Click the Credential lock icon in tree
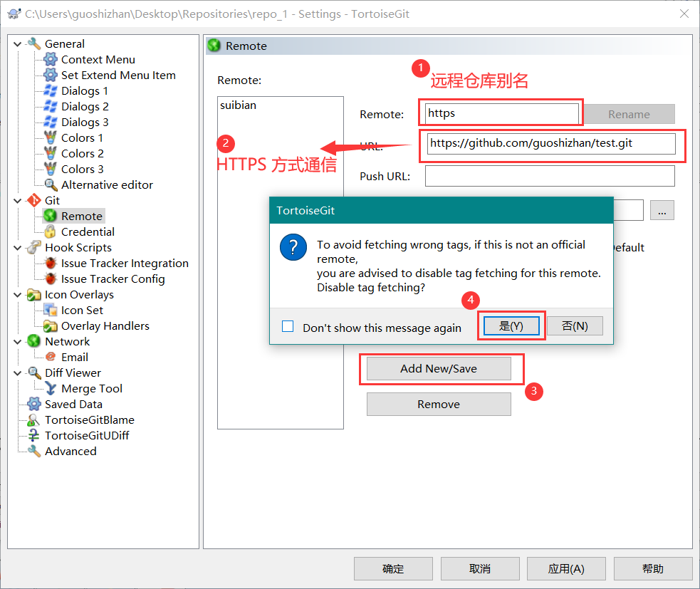The width and height of the screenshot is (700, 589). pyautogui.click(x=51, y=231)
